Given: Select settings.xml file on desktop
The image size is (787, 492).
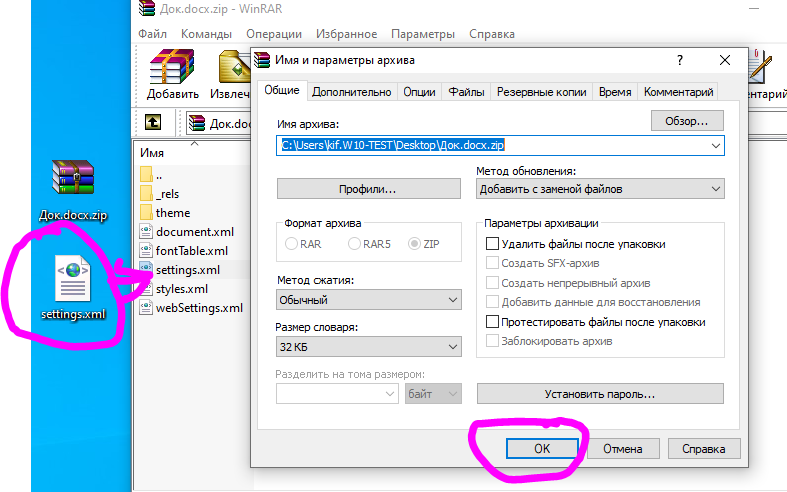Looking at the screenshot, I should 72,287.
